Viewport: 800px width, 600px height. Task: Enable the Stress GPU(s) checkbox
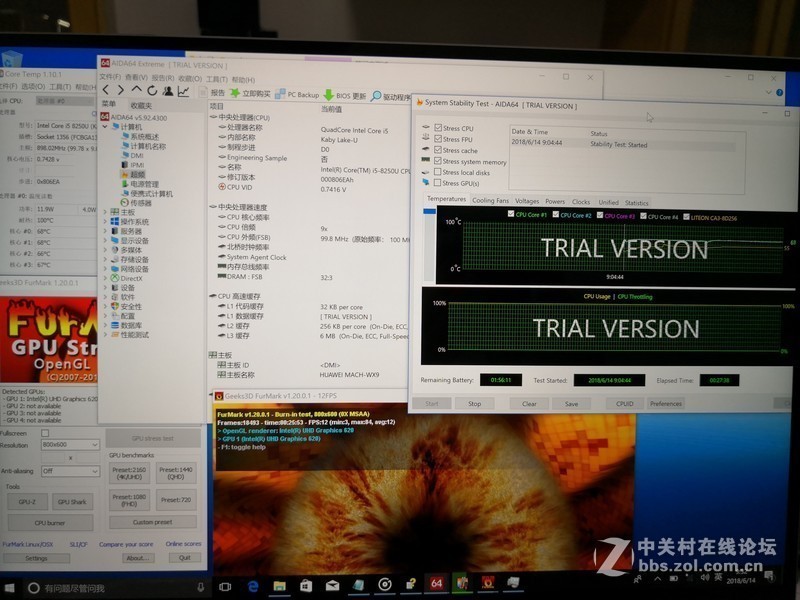pos(438,183)
